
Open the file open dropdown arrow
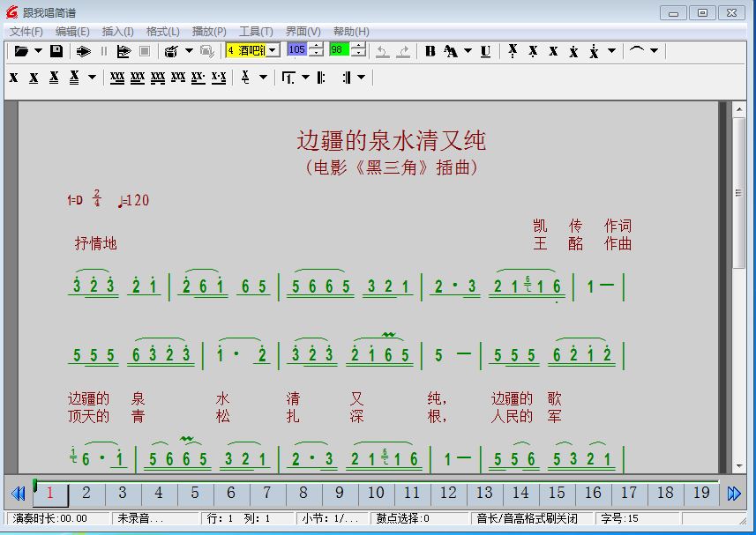(37, 50)
